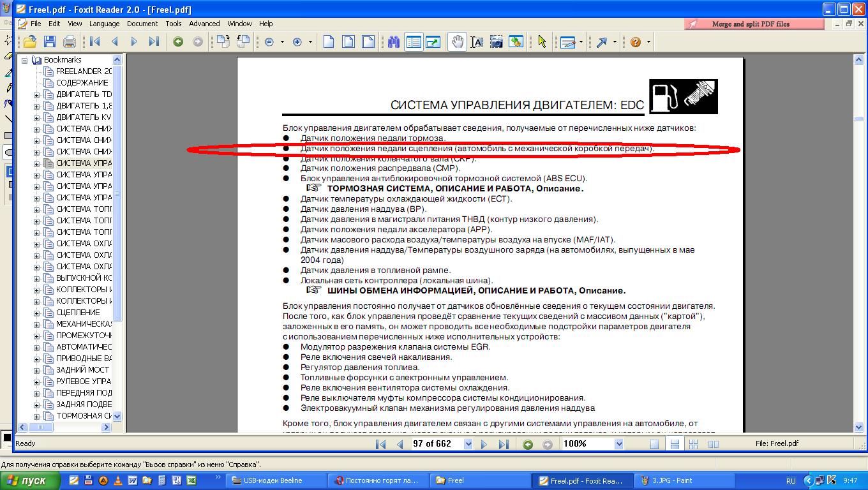Print the PDF using the printer icon

[70, 42]
